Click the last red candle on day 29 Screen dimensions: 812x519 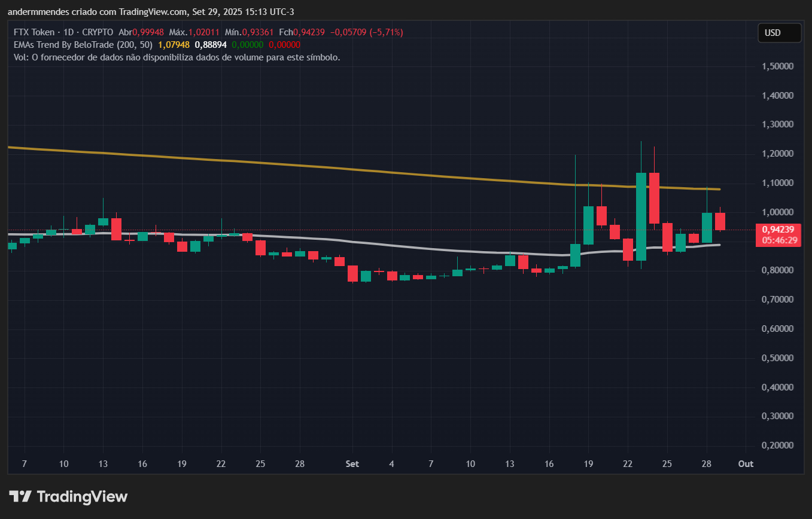tap(720, 221)
